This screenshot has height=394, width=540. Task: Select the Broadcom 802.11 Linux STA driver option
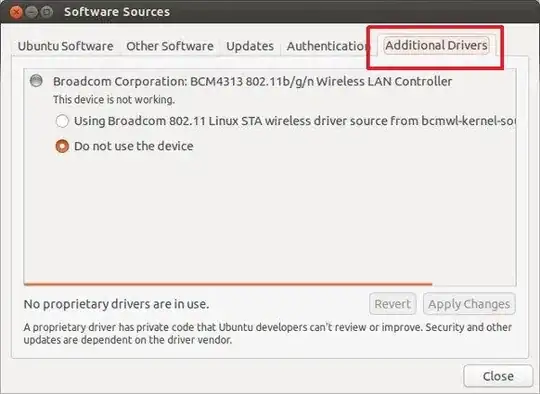62,121
